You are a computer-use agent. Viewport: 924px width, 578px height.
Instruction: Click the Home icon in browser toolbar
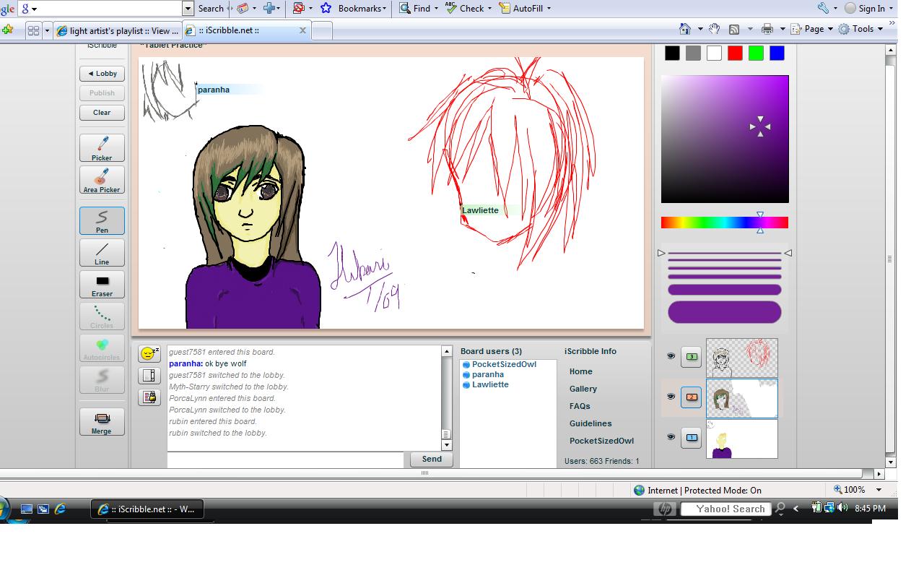point(684,29)
